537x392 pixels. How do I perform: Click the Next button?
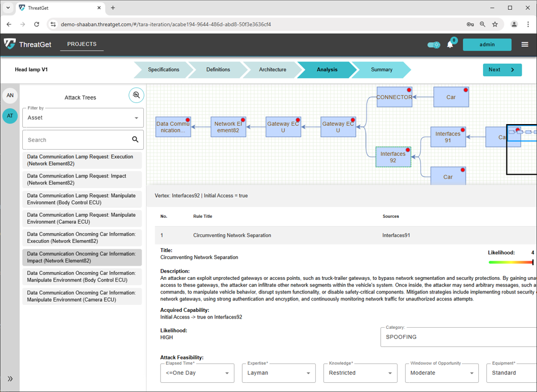coord(502,70)
